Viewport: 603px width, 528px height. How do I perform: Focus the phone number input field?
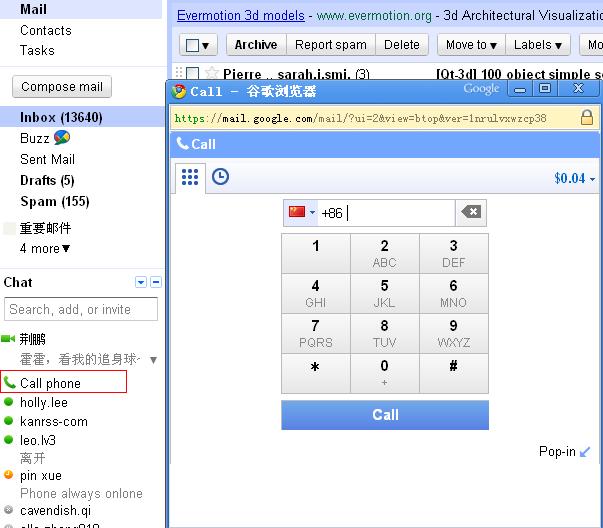386,213
